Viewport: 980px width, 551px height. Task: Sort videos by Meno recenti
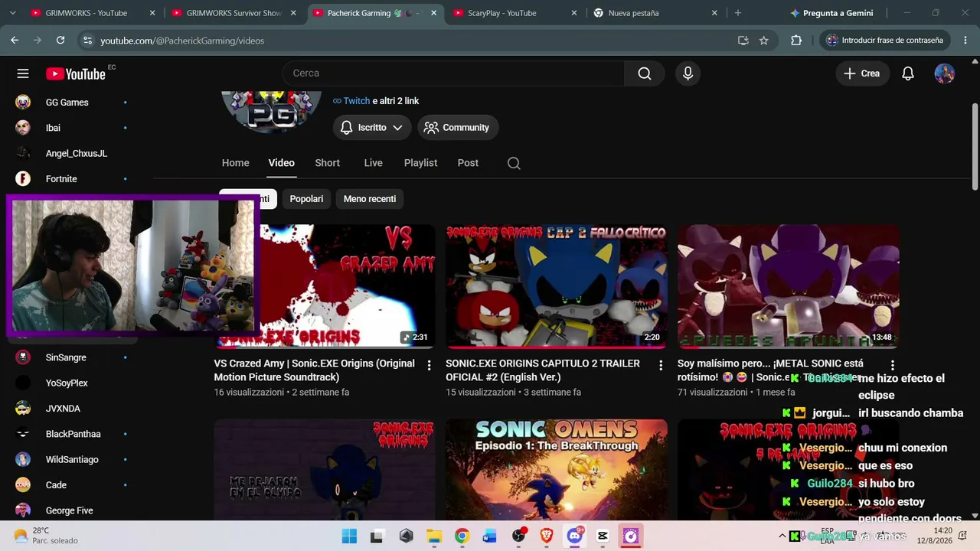point(370,199)
